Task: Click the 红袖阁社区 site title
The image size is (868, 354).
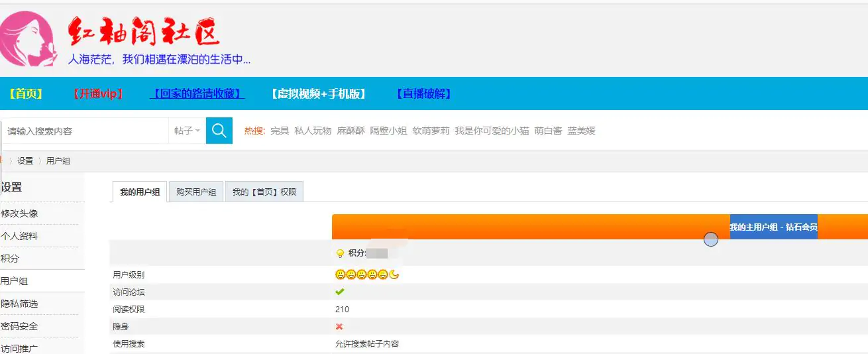Action: pos(144,31)
